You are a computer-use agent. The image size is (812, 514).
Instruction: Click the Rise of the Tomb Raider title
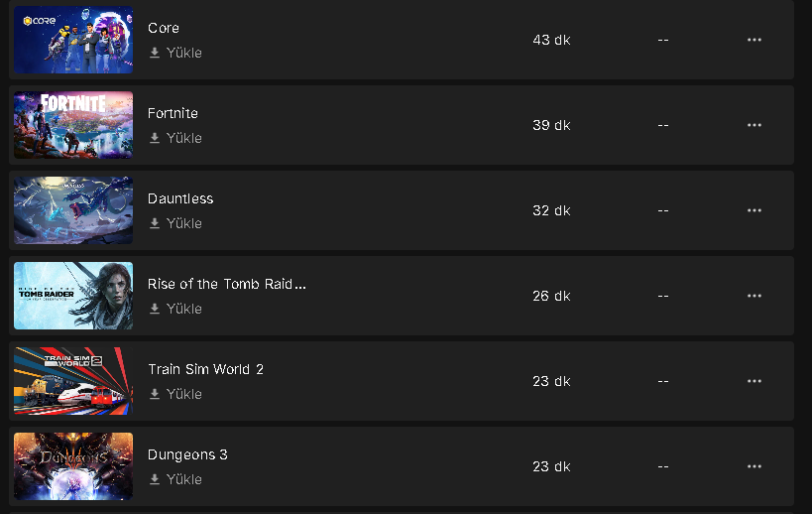tap(226, 284)
